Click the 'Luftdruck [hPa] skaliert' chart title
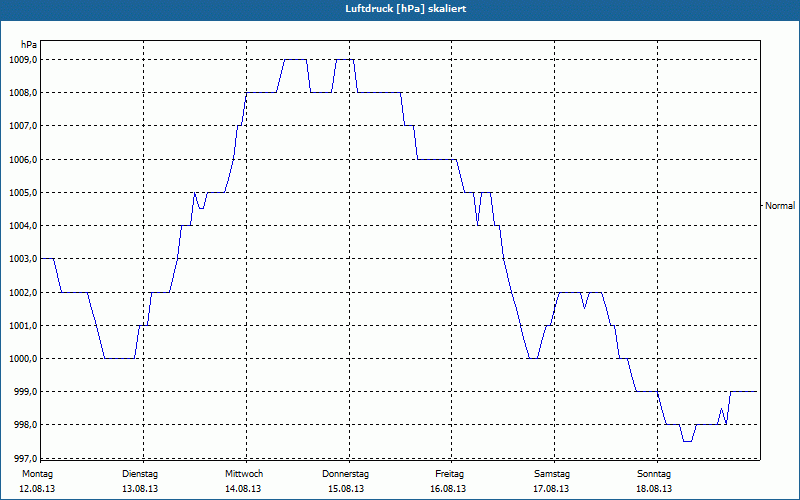The width and height of the screenshot is (800, 500). pyautogui.click(x=405, y=9)
